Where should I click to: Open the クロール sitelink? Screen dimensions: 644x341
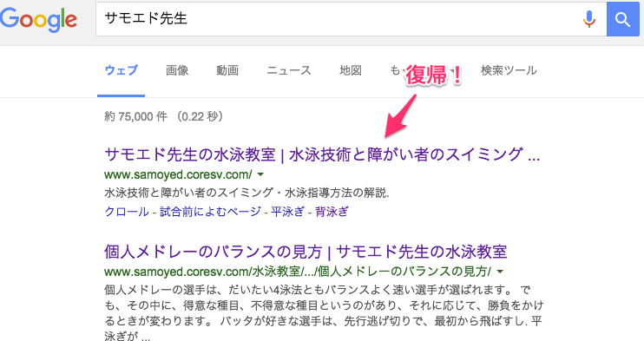tap(127, 212)
